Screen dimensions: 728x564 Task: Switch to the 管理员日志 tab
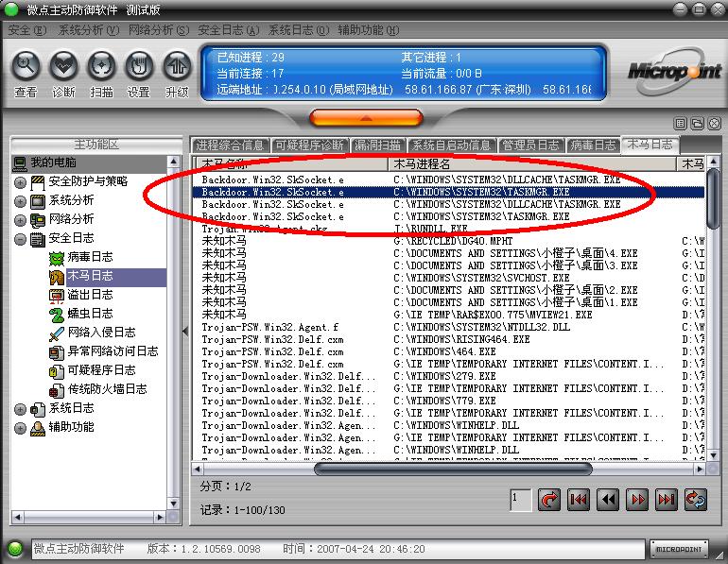530,145
